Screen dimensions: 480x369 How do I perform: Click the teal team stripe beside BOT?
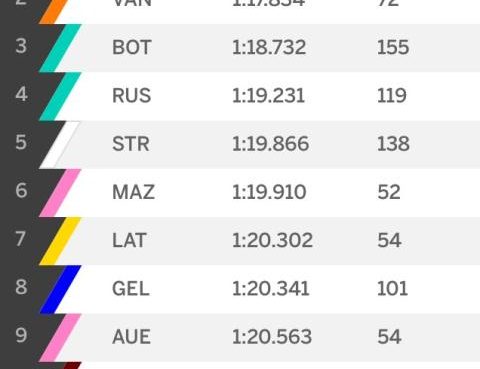(x=60, y=48)
